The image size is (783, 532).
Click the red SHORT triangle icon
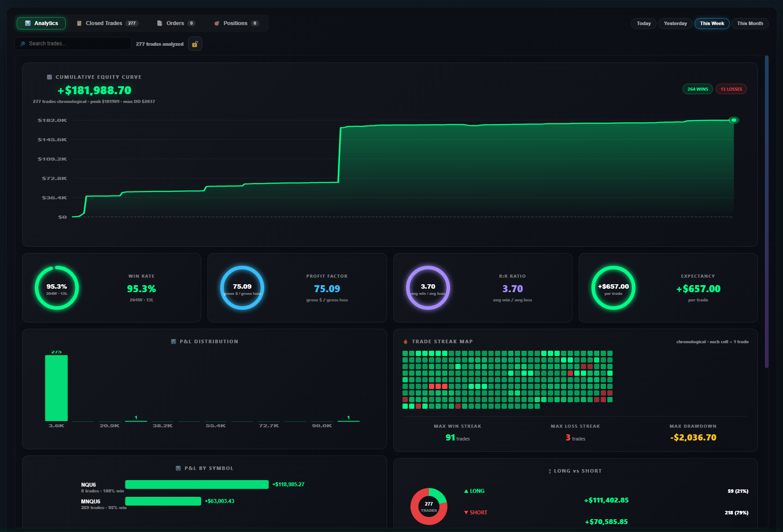point(466,513)
